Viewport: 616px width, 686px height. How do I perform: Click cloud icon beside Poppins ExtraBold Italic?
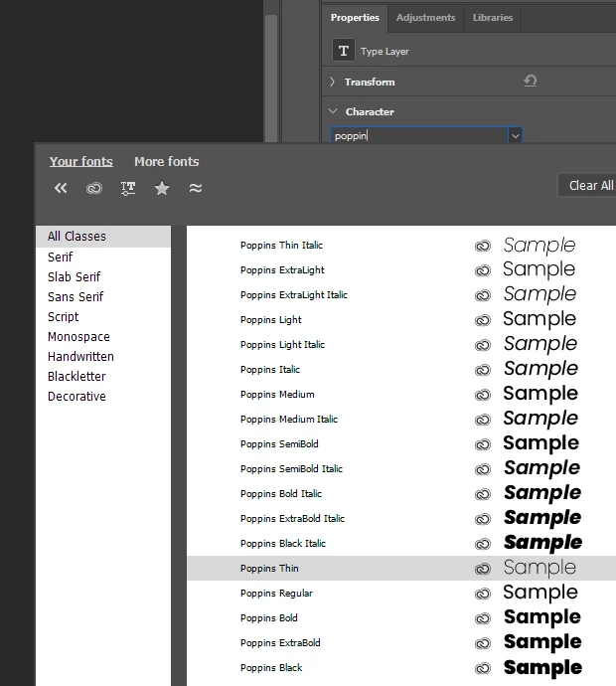(x=483, y=519)
